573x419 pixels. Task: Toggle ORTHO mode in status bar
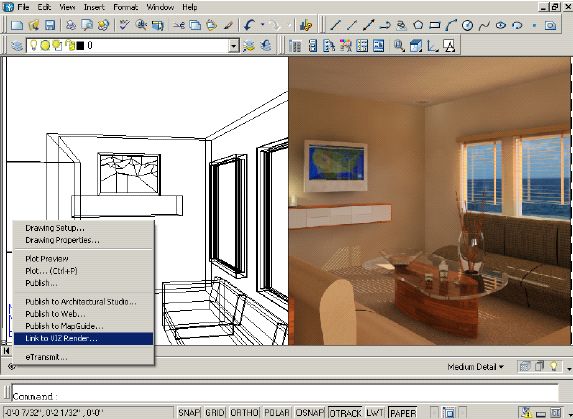(244, 413)
